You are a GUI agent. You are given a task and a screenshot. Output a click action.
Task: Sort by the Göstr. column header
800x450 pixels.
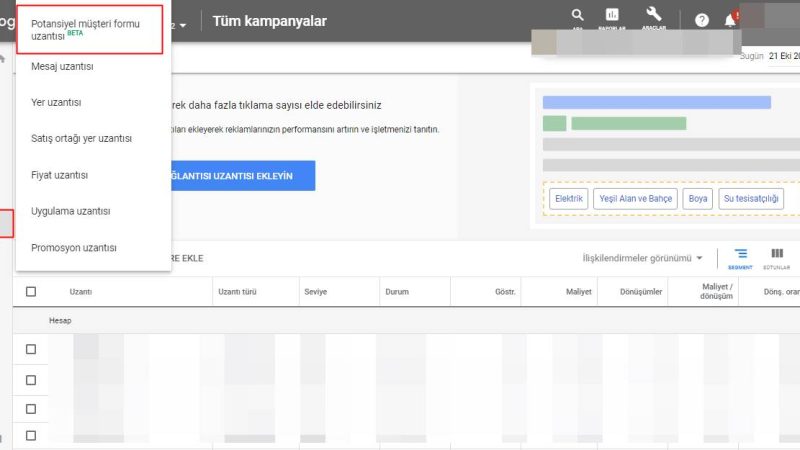click(x=505, y=292)
